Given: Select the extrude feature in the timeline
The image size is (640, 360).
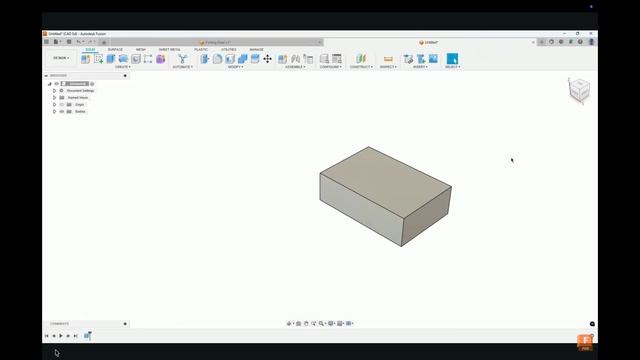Looking at the screenshot, I should tap(87, 336).
